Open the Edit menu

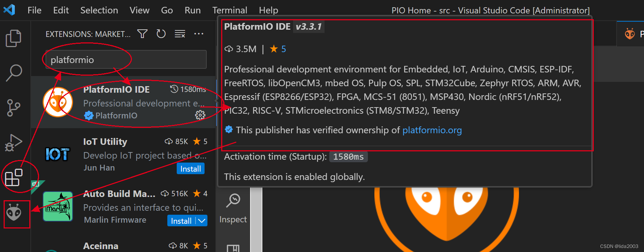click(x=61, y=10)
